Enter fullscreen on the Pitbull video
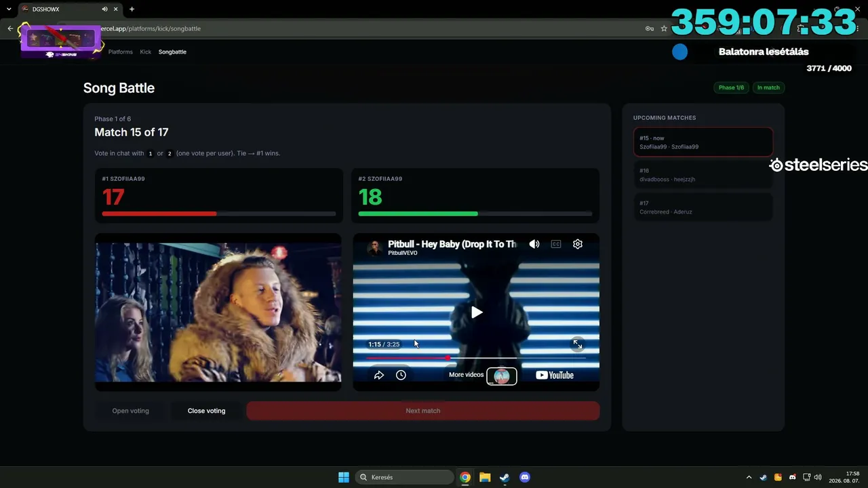This screenshot has width=868, height=488. [x=577, y=344]
